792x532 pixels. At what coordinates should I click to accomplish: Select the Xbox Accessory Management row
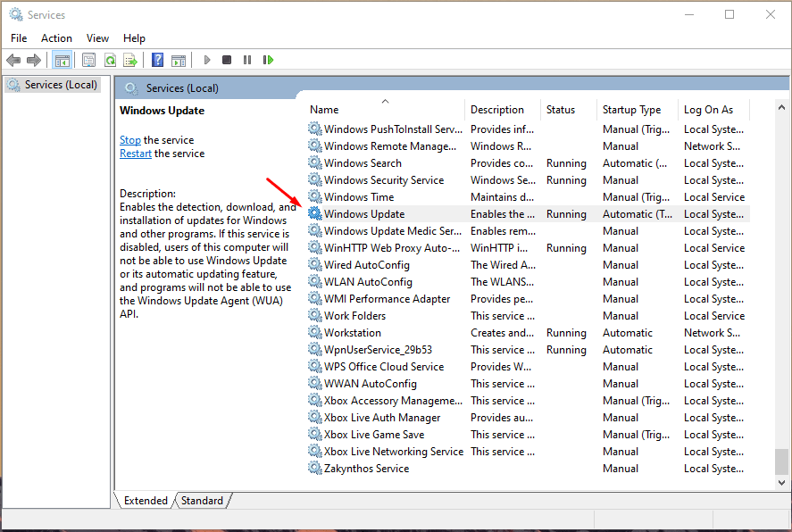(528, 400)
